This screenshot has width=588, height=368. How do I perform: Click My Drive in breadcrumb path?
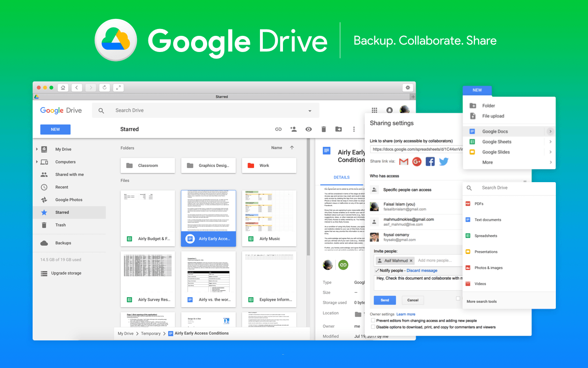pos(125,333)
